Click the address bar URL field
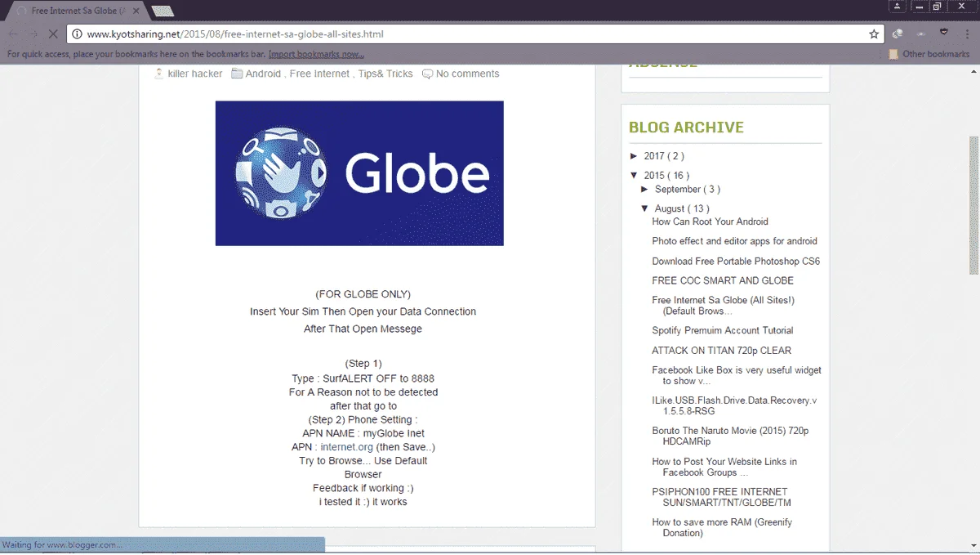Screen dimensions: 980x555 point(474,34)
